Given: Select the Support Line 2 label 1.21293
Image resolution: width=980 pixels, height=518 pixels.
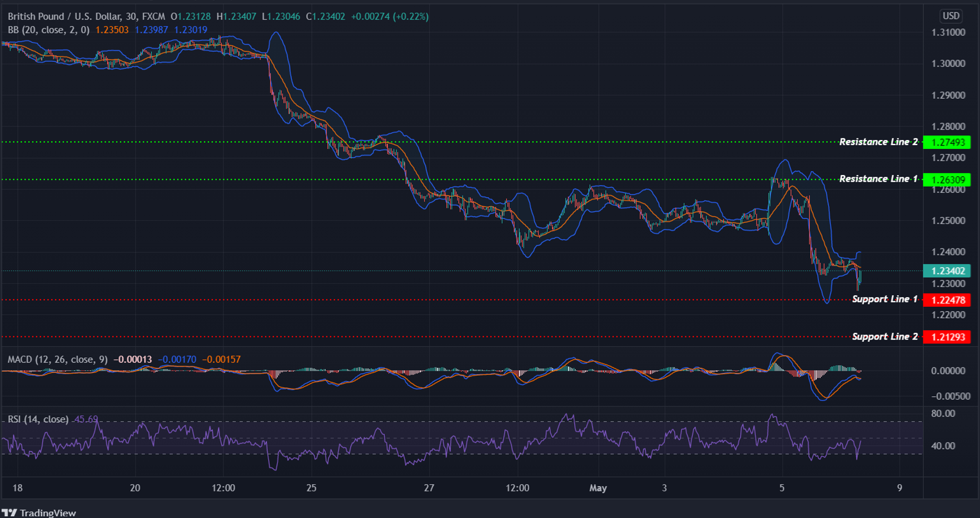Looking at the screenshot, I should click(x=947, y=337).
